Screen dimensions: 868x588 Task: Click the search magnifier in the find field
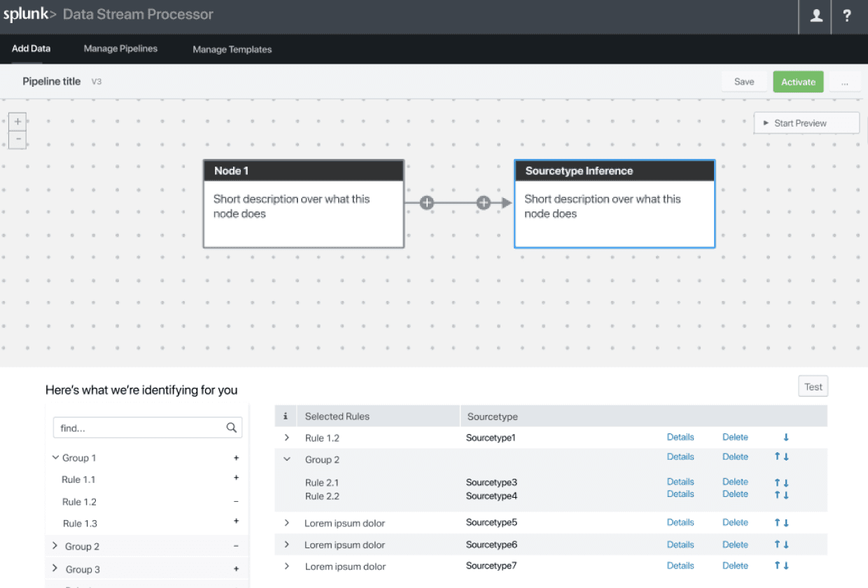pos(231,428)
